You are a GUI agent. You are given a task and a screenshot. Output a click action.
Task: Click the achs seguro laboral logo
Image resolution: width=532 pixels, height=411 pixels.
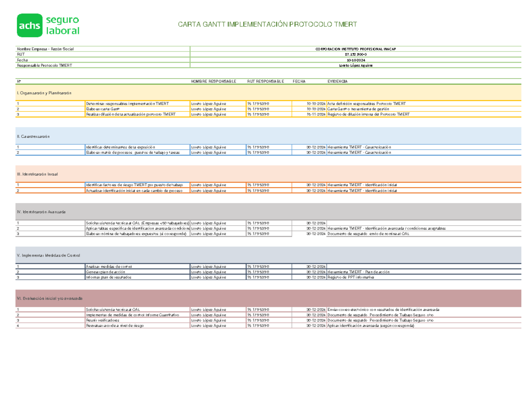click(48, 25)
